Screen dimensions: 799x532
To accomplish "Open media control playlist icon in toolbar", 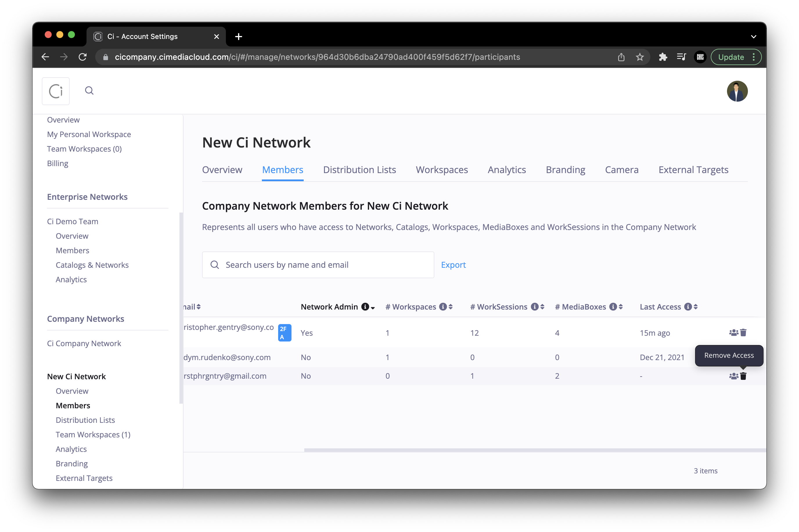I will click(x=681, y=57).
